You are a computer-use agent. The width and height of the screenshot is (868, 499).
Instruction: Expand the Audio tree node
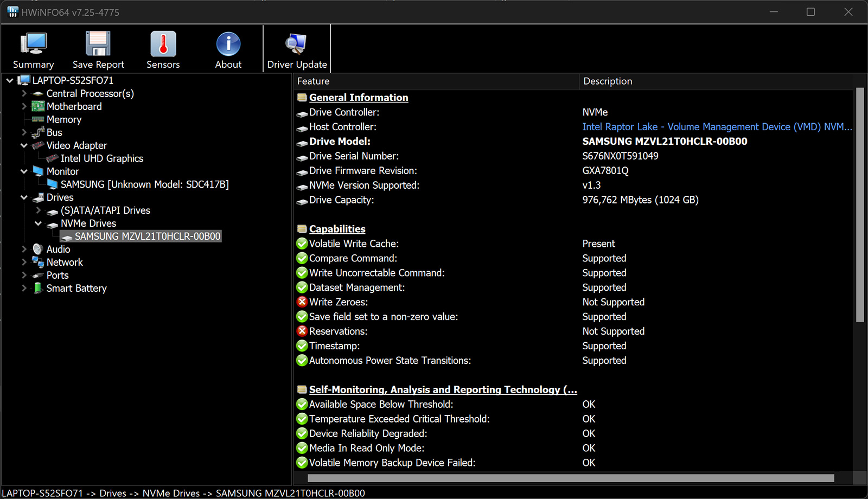pos(24,249)
